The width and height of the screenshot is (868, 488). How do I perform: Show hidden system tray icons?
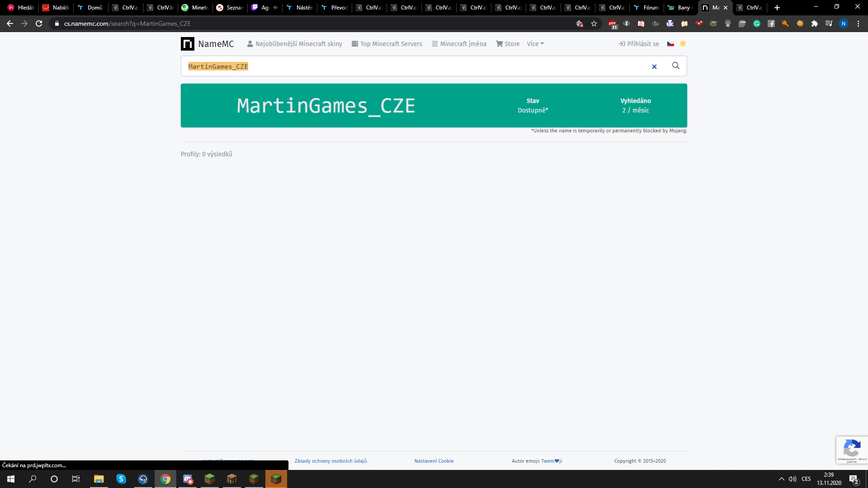pyautogui.click(x=781, y=479)
